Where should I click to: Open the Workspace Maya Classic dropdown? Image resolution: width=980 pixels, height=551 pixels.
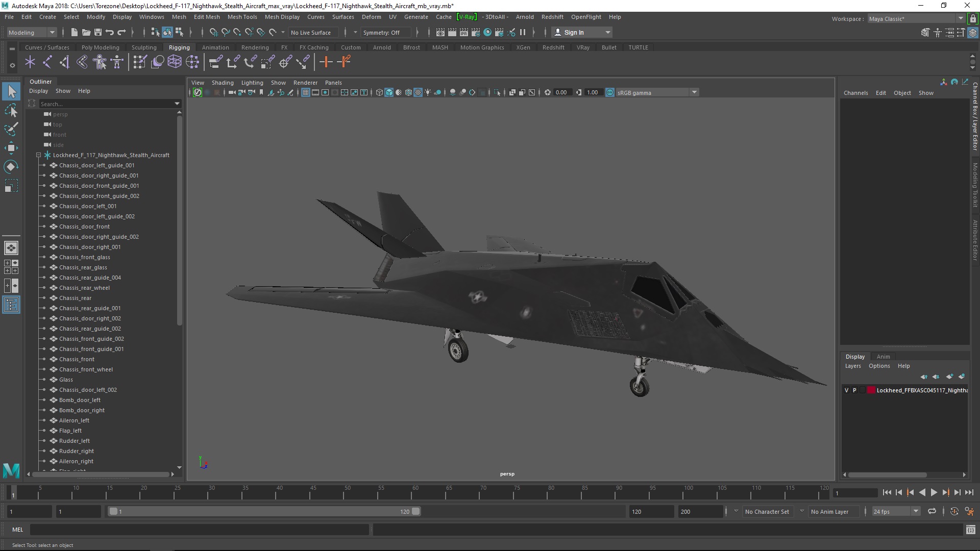916,19
